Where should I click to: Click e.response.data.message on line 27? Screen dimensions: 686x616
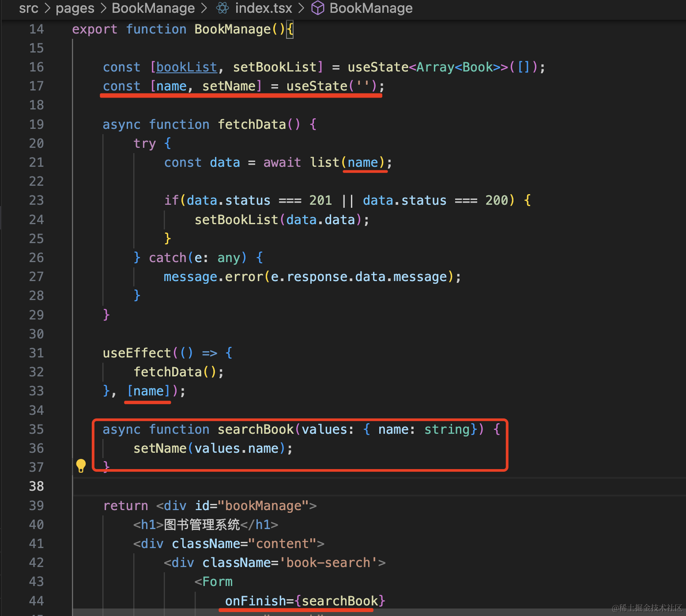pos(359,277)
